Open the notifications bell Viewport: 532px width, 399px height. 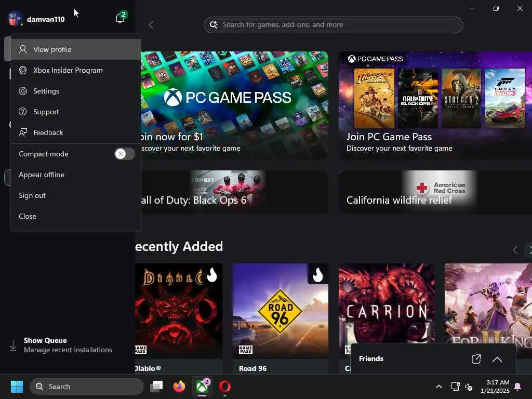click(x=120, y=18)
